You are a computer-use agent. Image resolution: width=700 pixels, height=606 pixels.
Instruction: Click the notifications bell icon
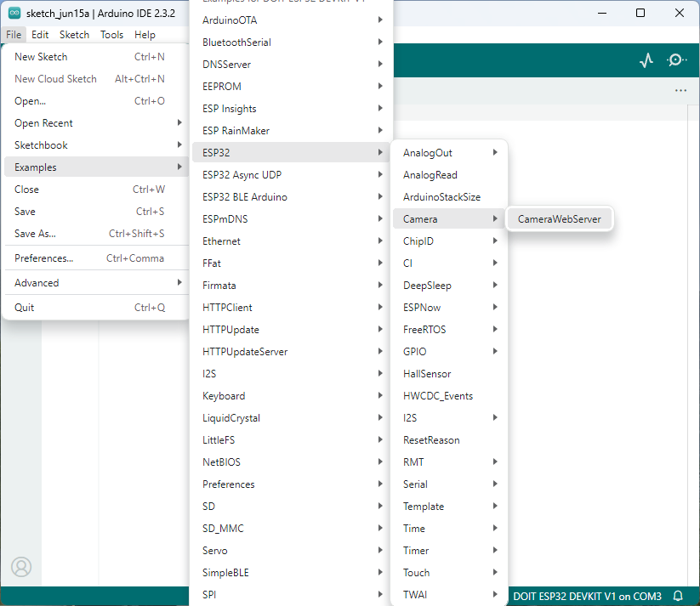click(678, 597)
